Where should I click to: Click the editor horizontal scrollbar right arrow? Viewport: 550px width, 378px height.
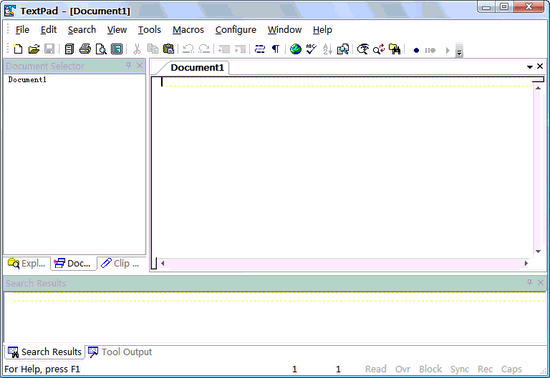click(x=526, y=263)
